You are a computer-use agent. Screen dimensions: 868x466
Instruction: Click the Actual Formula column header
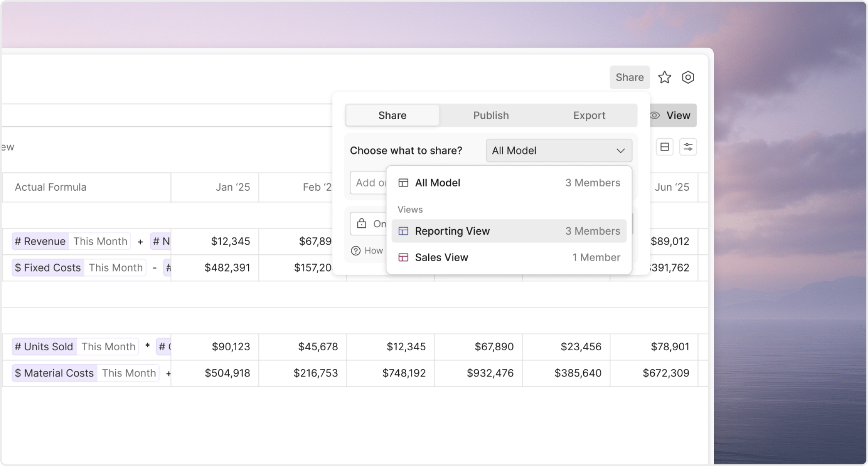click(x=87, y=187)
